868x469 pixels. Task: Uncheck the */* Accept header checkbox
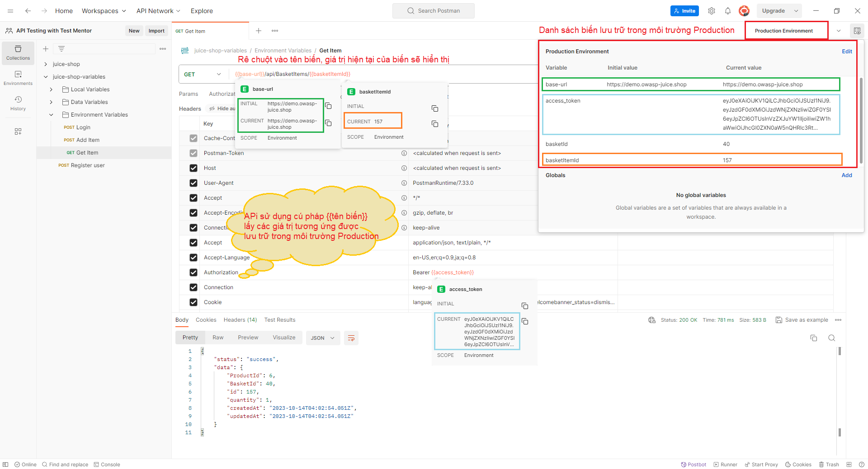tap(193, 198)
